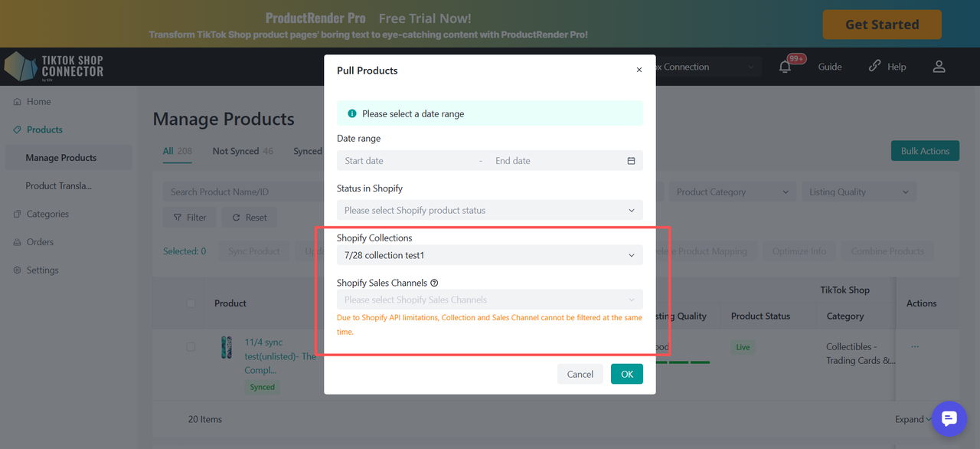Viewport: 980px width, 449px height.
Task: Click the Cancel button in dialog
Action: coord(580,374)
